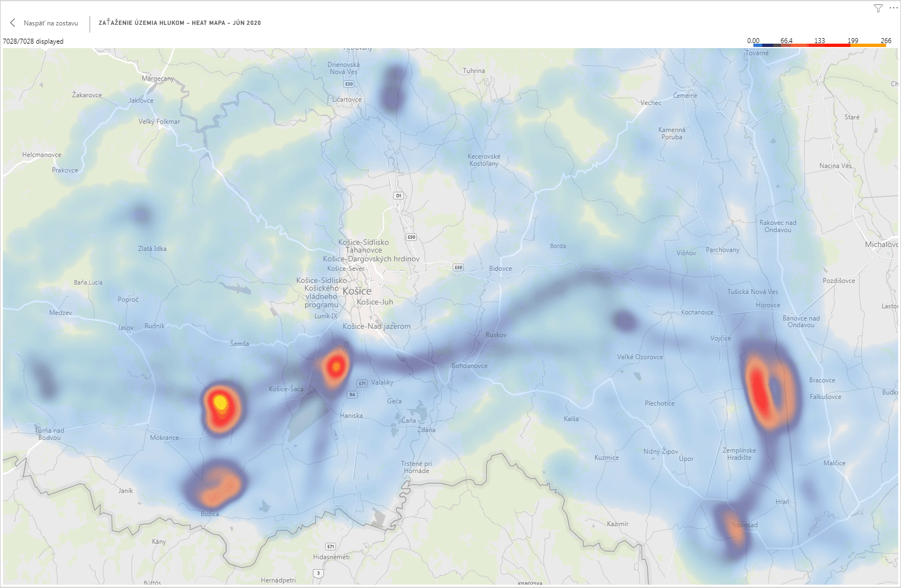Image resolution: width=901 pixels, height=588 pixels.
Task: Open the visual filter funnel icon
Action: click(878, 8)
